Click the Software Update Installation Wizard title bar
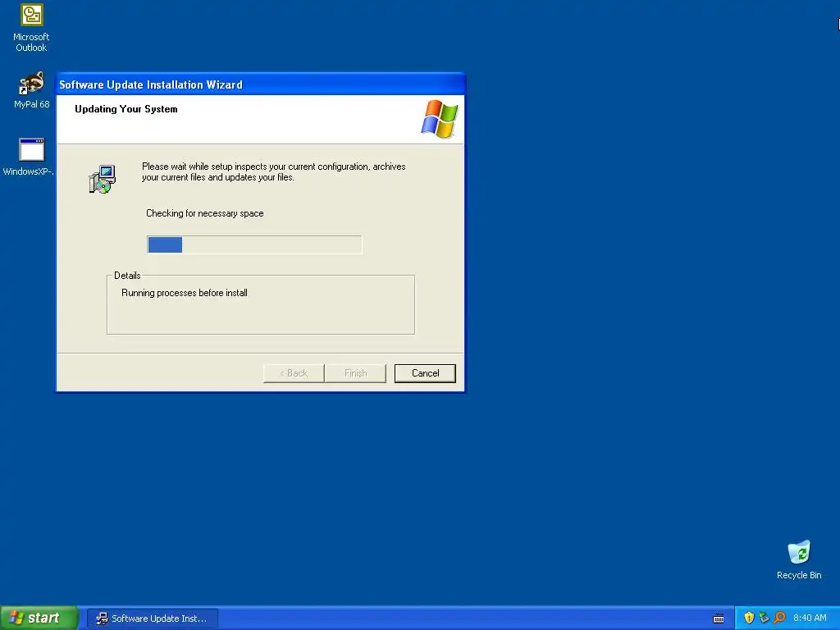840x630 pixels. tap(260, 84)
